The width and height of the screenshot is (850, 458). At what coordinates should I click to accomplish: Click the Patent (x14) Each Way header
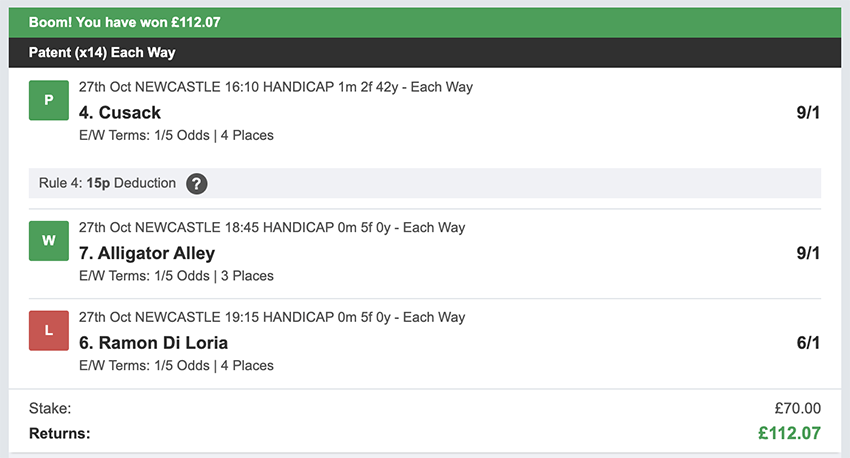click(x=103, y=52)
